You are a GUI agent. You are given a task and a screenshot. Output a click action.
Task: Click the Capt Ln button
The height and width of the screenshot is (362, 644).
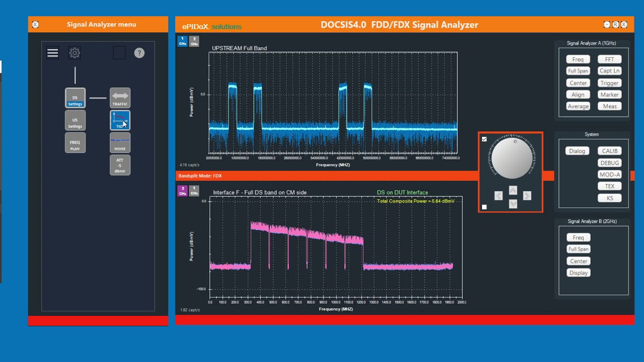coord(609,71)
